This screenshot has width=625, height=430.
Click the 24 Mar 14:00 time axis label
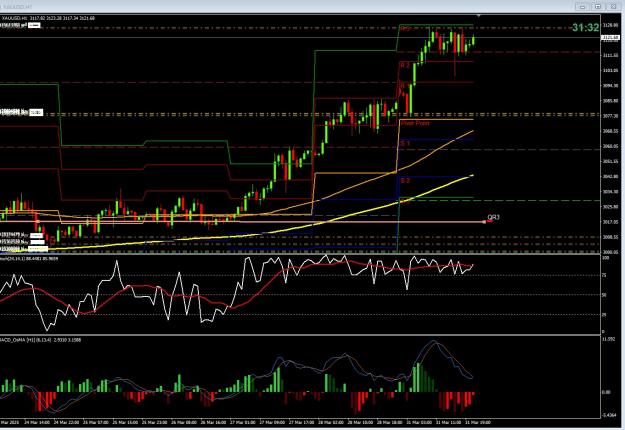click(37, 422)
